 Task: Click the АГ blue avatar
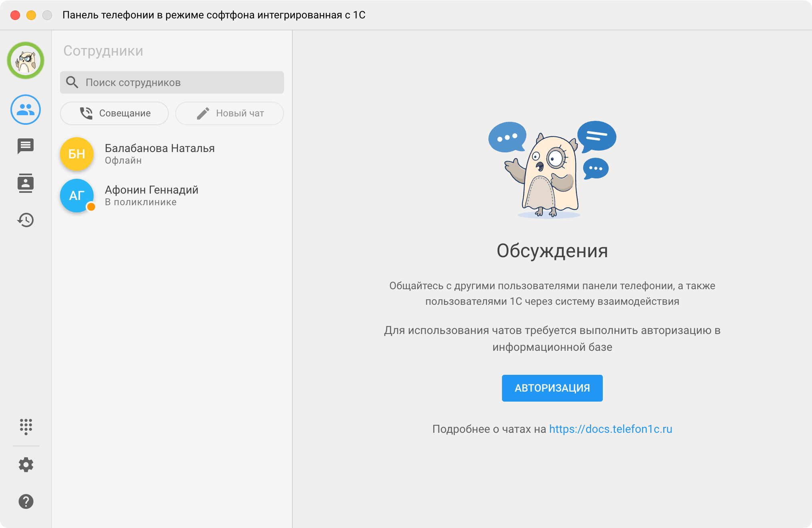pos(77,196)
